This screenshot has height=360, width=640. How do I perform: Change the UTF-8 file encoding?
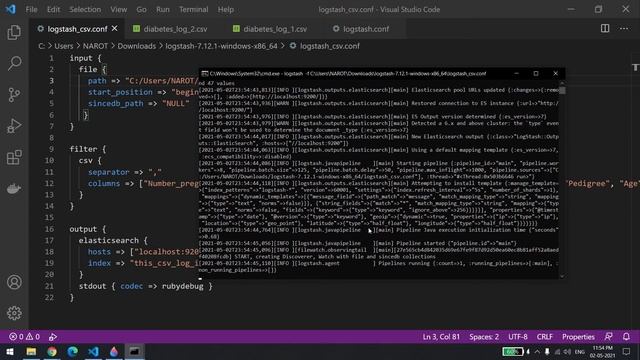pyautogui.click(x=518, y=337)
